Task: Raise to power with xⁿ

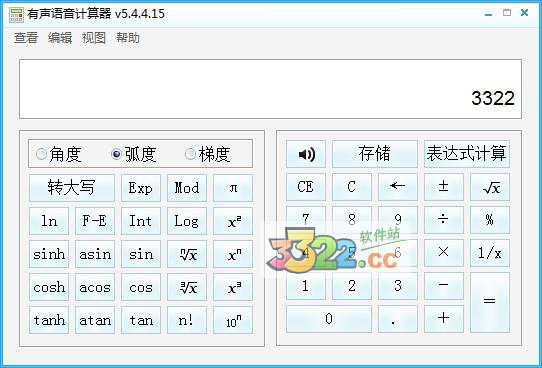Action: 233,254
